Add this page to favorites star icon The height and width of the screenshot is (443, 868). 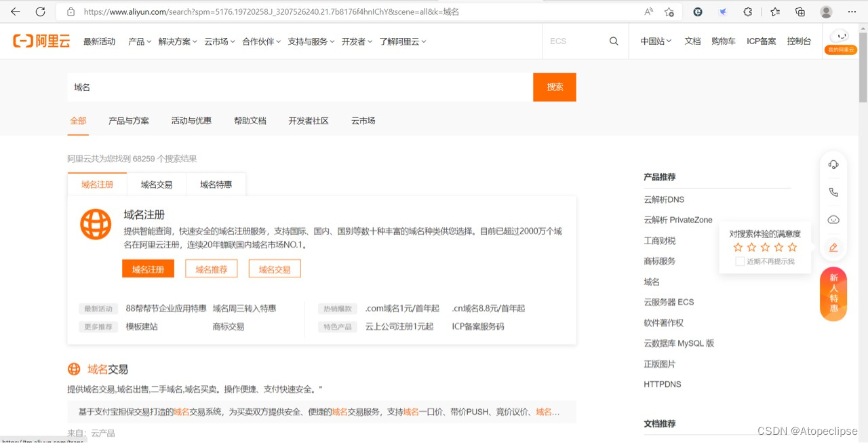(669, 12)
